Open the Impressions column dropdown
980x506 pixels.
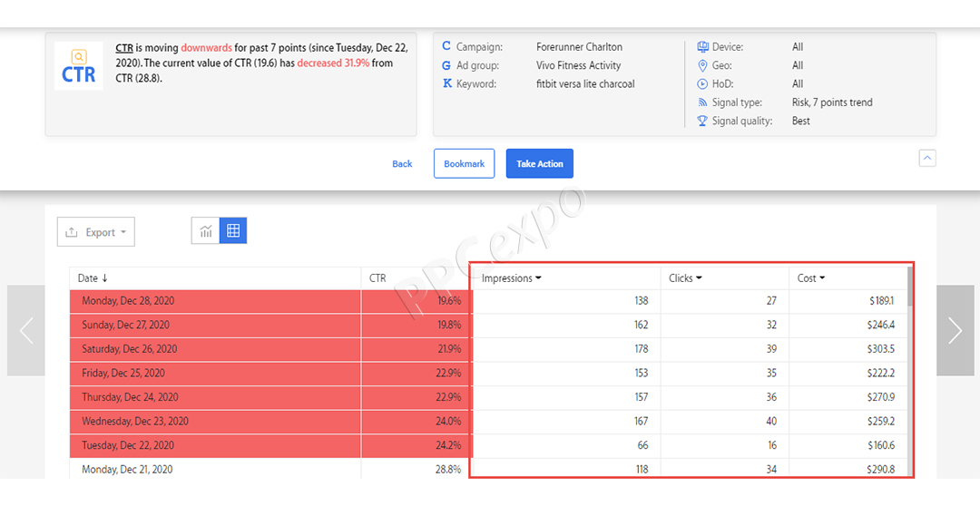(x=538, y=278)
